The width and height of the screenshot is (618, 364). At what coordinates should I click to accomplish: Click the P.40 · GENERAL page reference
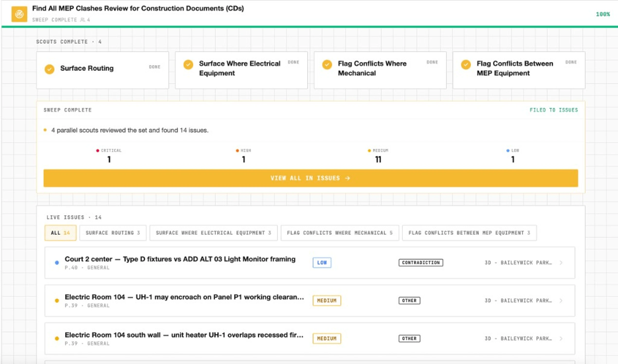pyautogui.click(x=87, y=268)
